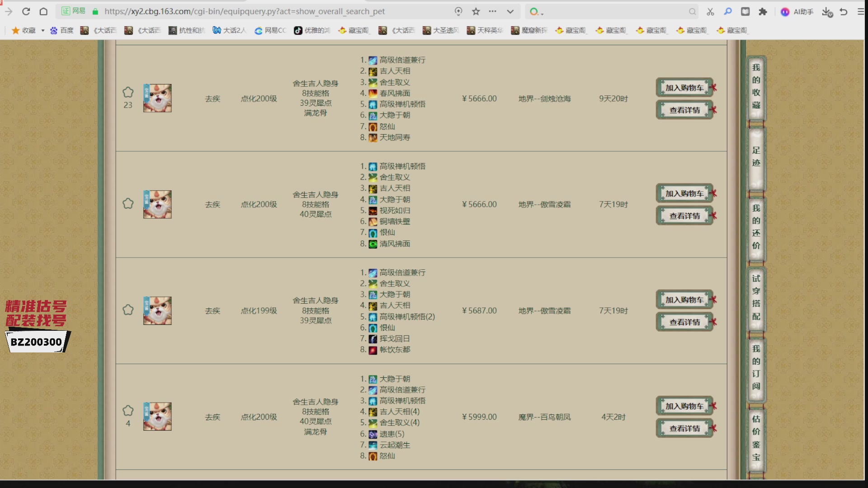Open 我的收藏 side tab
The image size is (868, 488).
(x=756, y=86)
